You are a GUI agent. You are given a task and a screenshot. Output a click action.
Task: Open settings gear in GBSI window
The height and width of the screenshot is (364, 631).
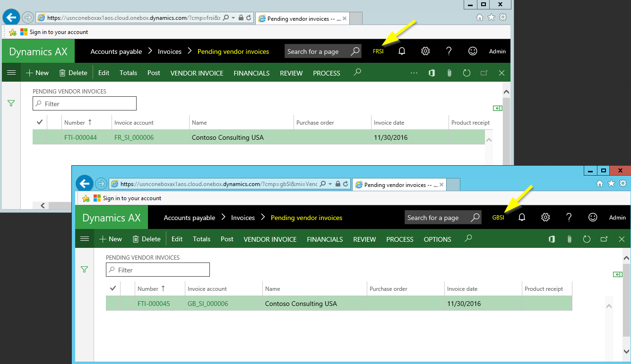pos(545,217)
